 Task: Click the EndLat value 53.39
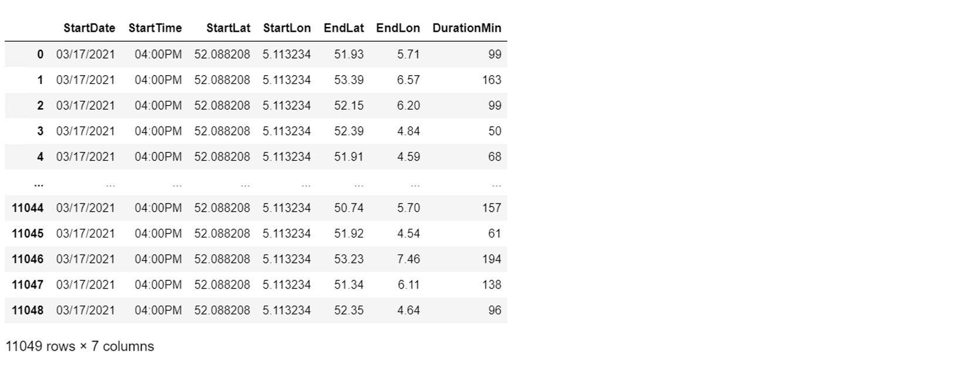[349, 80]
